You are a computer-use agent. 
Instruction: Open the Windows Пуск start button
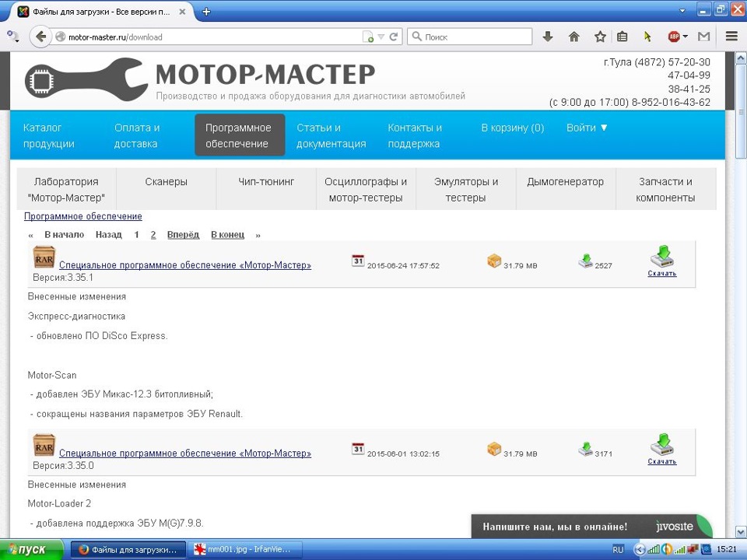[x=31, y=550]
